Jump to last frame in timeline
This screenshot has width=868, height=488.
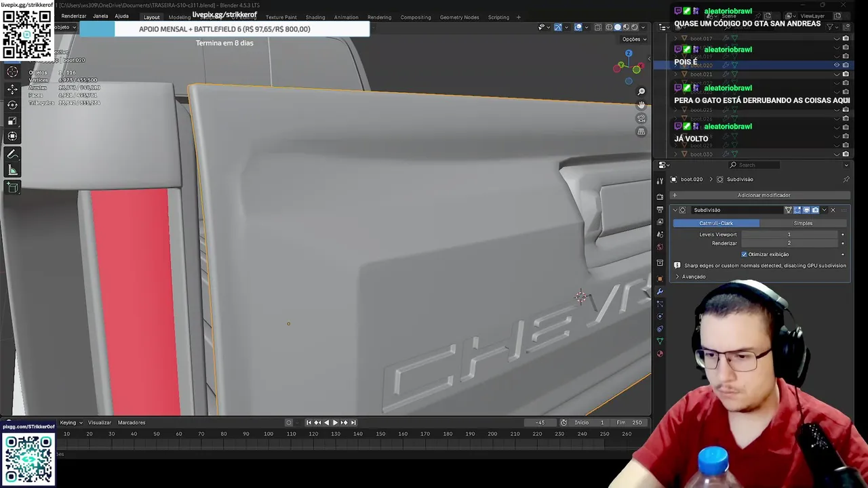[x=353, y=422]
